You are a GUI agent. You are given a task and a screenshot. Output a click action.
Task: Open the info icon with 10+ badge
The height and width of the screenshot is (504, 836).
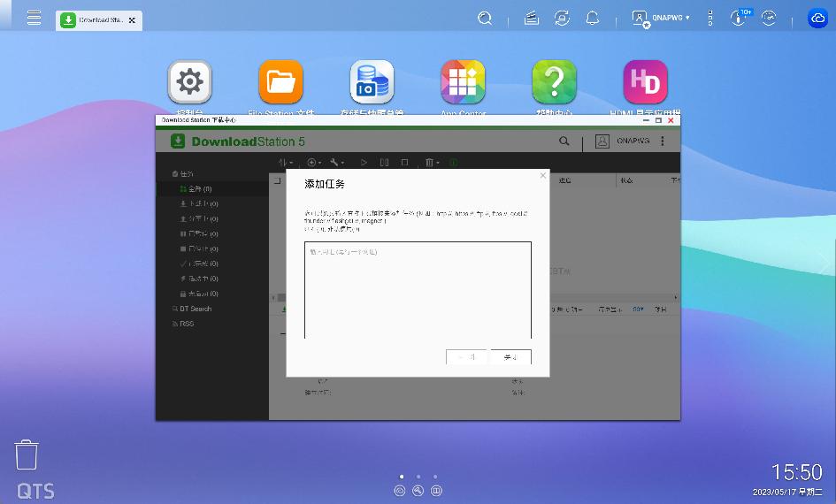click(x=739, y=18)
